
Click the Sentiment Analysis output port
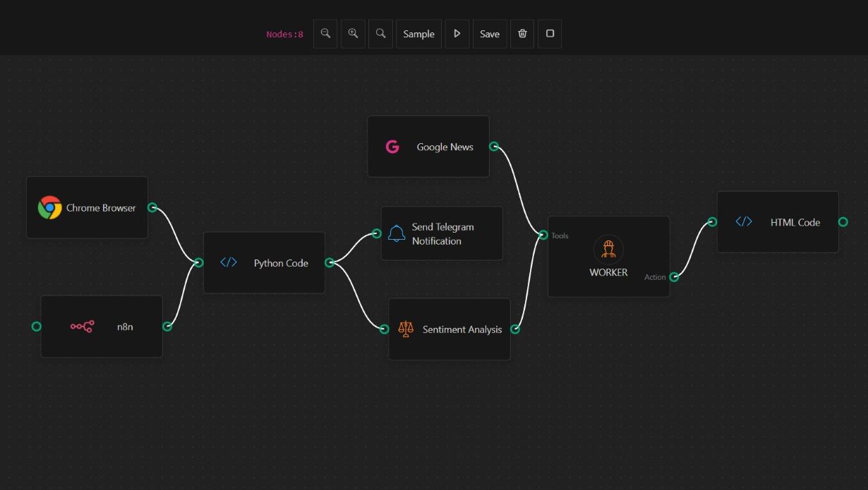(515, 329)
